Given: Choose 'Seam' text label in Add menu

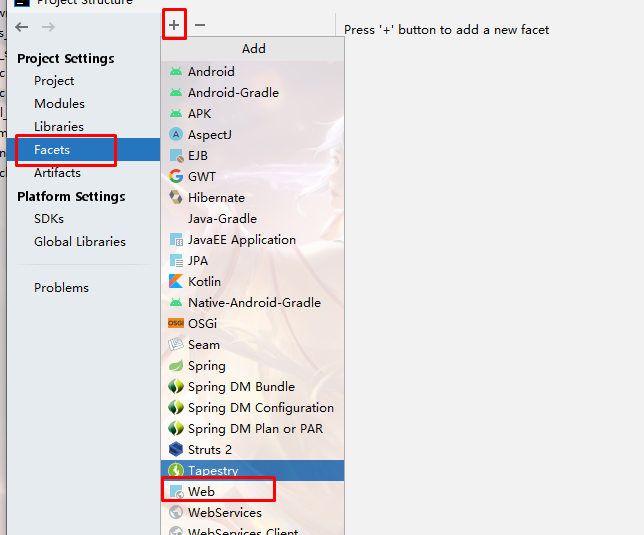Looking at the screenshot, I should click(204, 344).
